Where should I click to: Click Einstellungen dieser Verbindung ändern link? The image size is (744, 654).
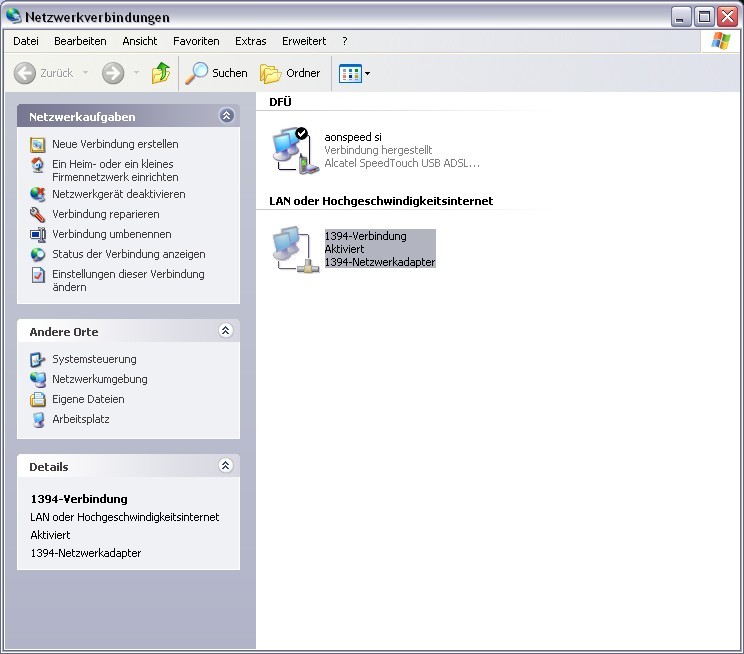click(x=128, y=280)
